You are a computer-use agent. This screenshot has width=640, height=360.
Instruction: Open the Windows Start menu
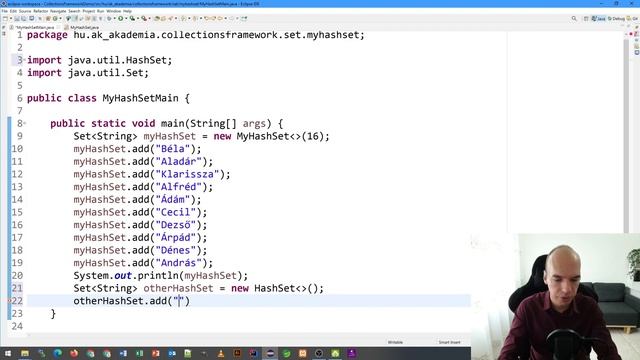(x=8, y=353)
